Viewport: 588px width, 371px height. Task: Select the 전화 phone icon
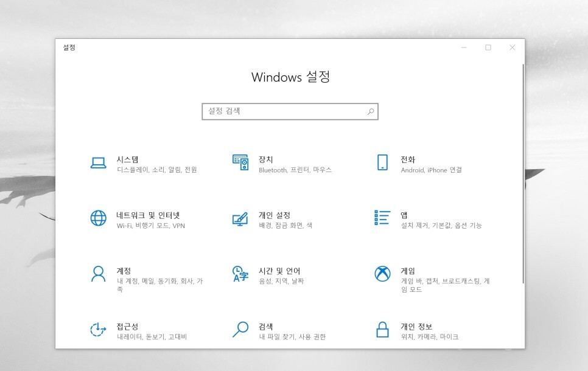point(382,162)
